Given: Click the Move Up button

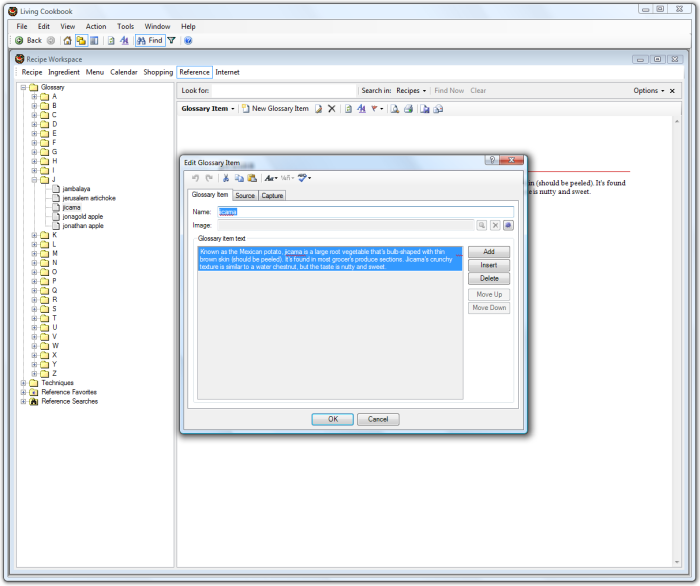Looking at the screenshot, I should pos(489,295).
